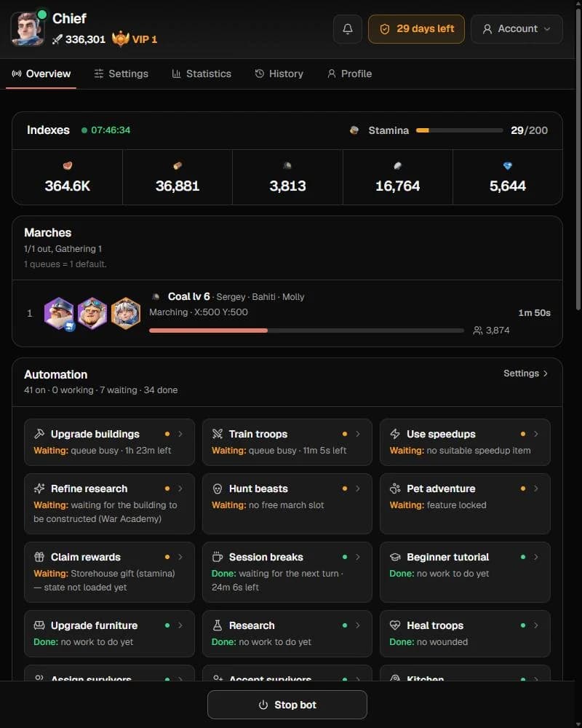Click the gift icon on Claim rewards
The height and width of the screenshot is (728, 582).
39,557
